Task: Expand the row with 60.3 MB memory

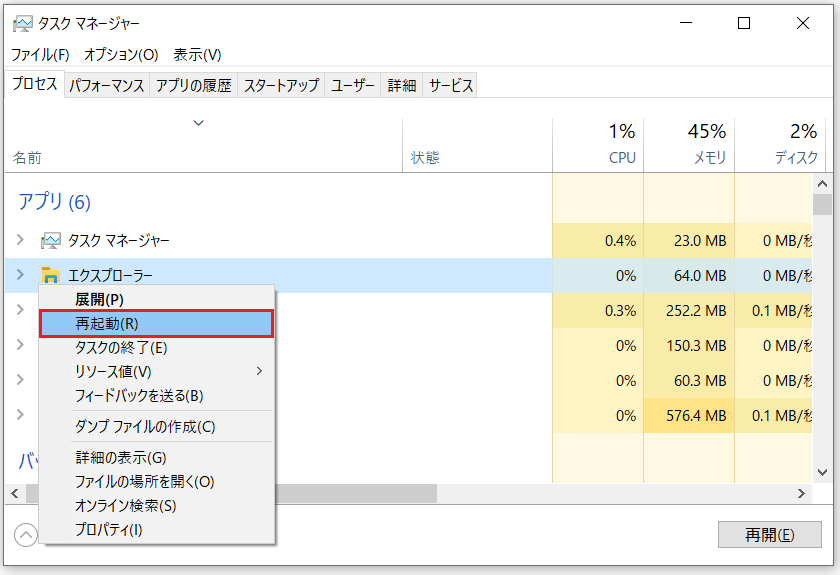Action: [x=20, y=380]
